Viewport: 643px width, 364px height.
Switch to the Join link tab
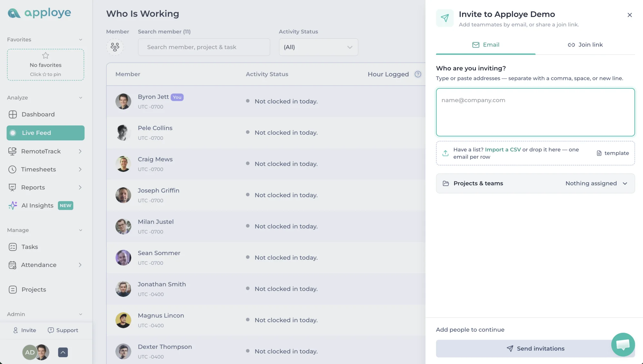click(x=585, y=45)
